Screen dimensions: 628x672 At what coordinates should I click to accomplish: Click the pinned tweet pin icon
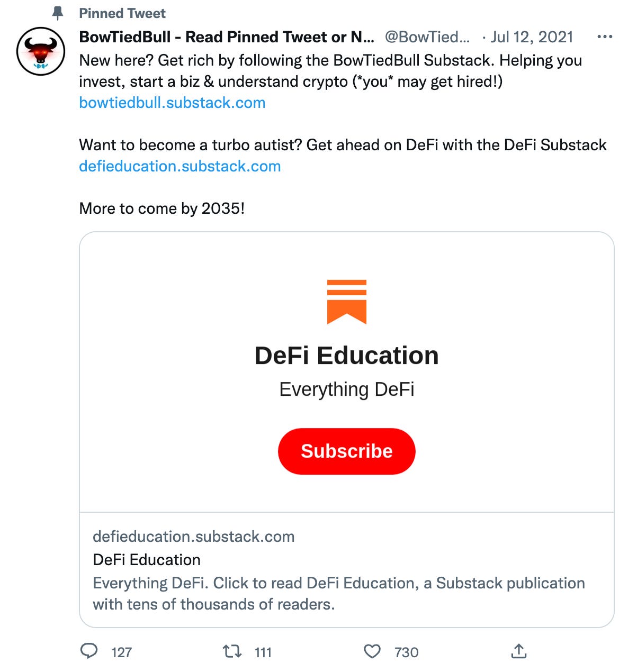click(58, 12)
